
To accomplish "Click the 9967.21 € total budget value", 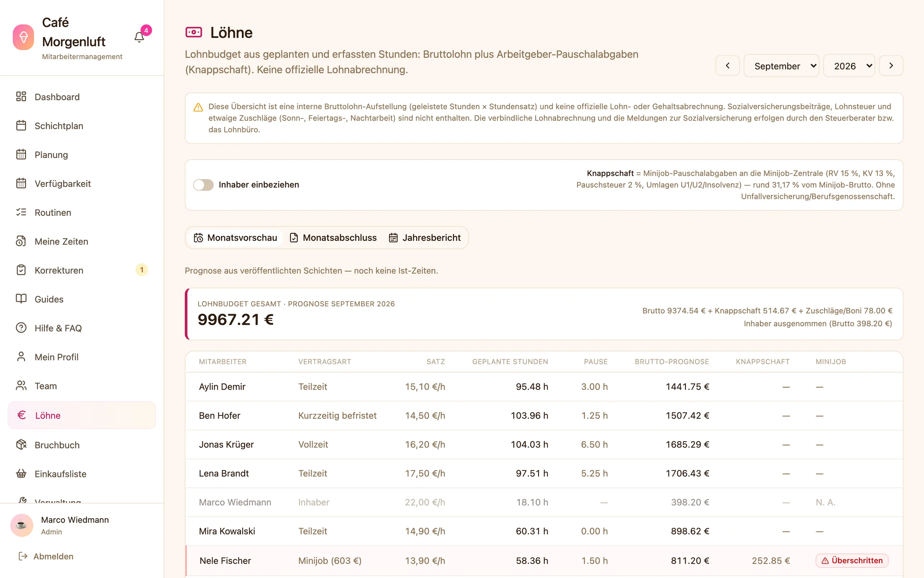I will [236, 319].
